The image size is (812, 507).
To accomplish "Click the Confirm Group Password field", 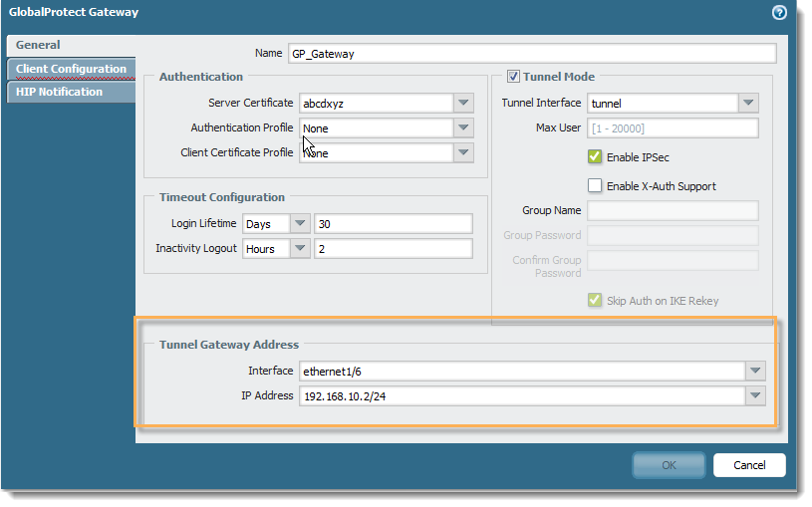I will tap(673, 261).
